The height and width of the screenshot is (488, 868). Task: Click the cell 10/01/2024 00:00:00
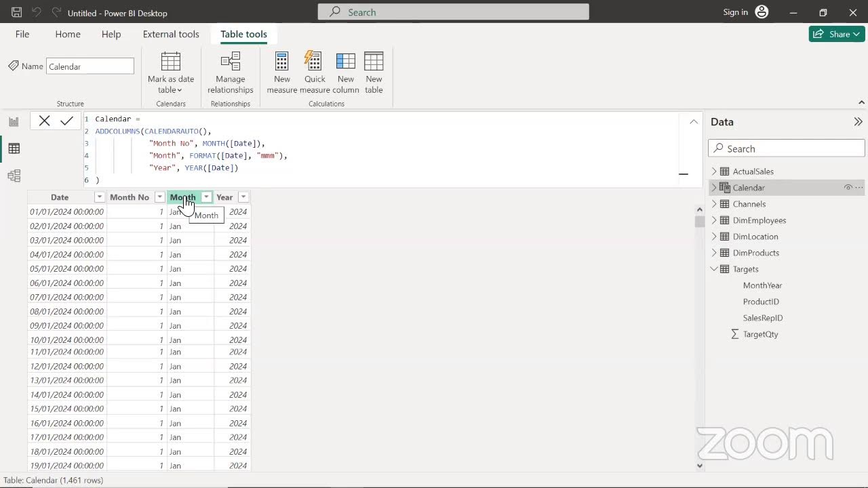pos(66,340)
